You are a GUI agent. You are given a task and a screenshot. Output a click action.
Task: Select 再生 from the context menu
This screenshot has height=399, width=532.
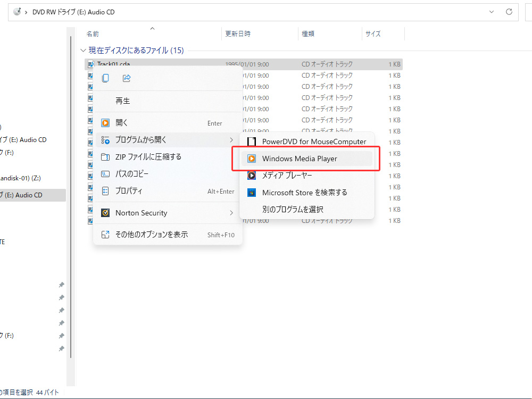tap(168, 101)
